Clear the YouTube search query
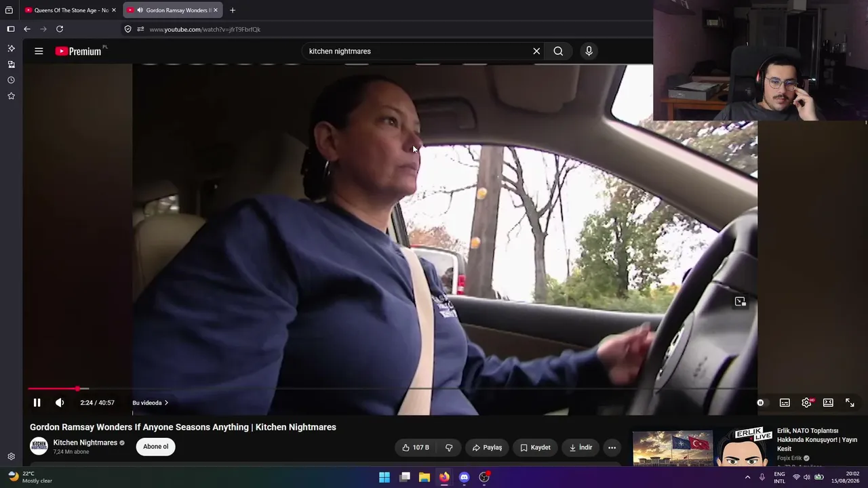The image size is (868, 488). (536, 52)
